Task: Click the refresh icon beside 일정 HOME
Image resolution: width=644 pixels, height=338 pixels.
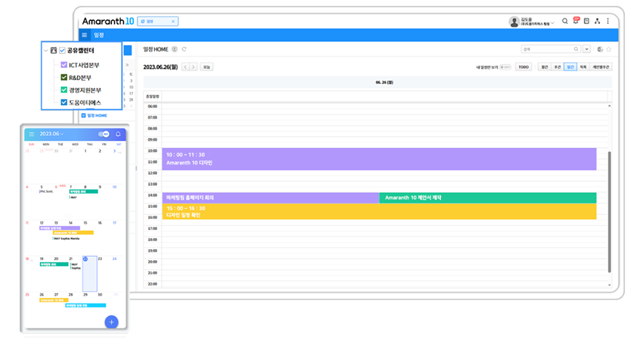Action: click(x=184, y=49)
